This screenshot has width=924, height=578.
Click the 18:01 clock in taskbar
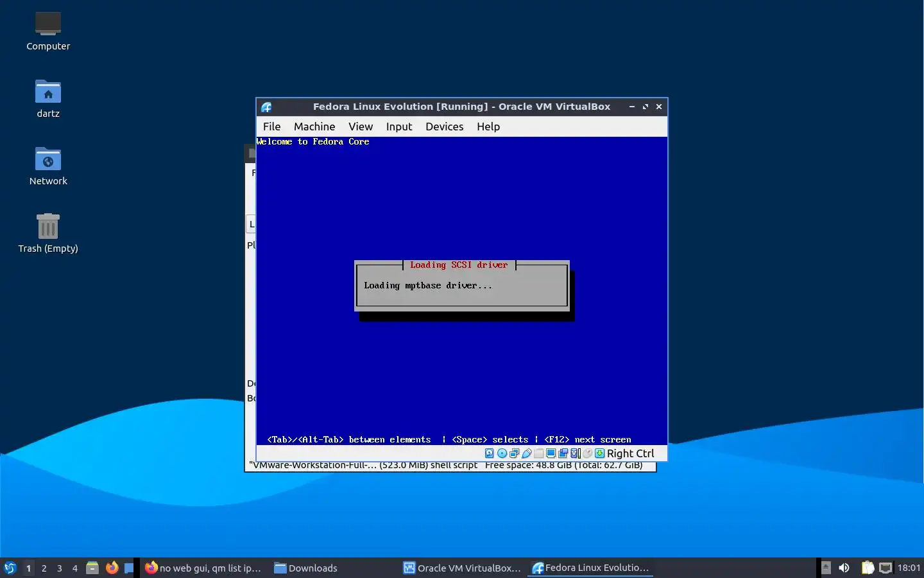(x=909, y=568)
